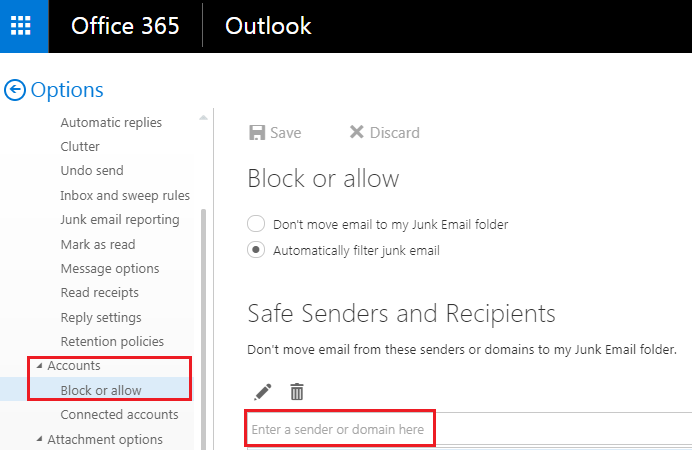Open Connected accounts settings
Viewport: 692px width, 450px height.
click(x=119, y=414)
